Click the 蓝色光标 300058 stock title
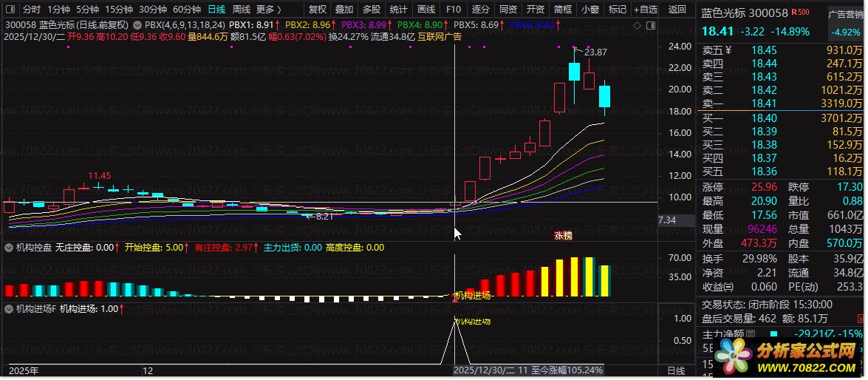The height and width of the screenshot is (380, 868). point(744,12)
